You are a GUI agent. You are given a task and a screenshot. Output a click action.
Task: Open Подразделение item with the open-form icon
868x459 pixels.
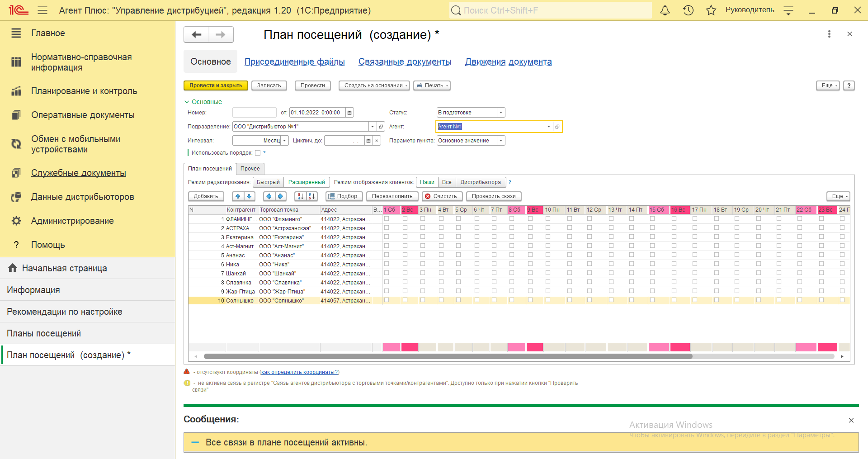(381, 127)
